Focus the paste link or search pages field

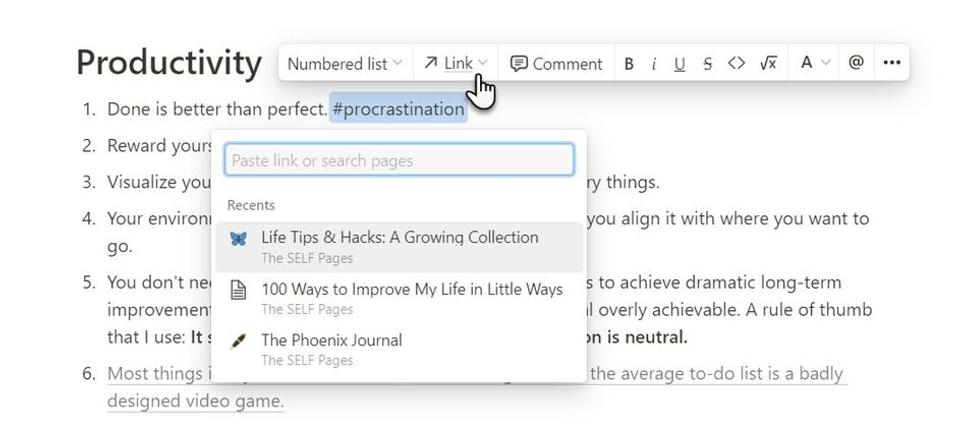point(399,160)
